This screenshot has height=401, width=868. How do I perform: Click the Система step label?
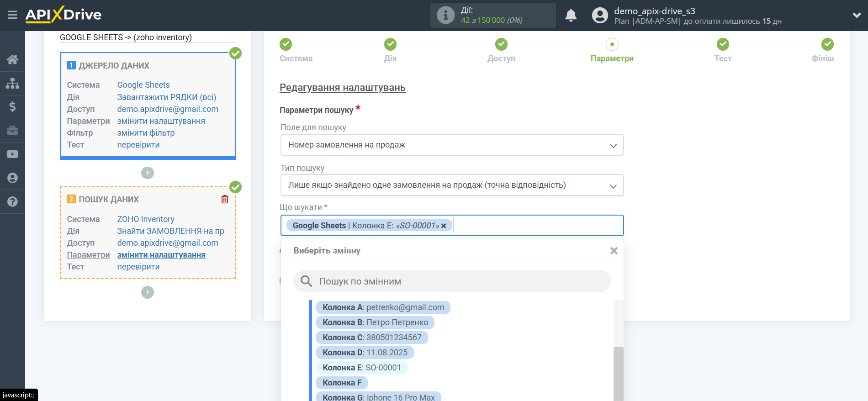tap(296, 58)
